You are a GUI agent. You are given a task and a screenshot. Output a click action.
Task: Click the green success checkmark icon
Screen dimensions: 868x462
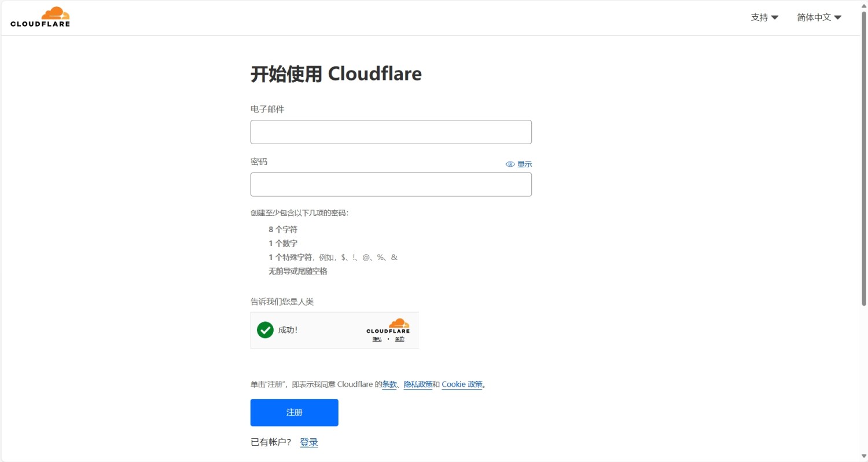(x=265, y=330)
